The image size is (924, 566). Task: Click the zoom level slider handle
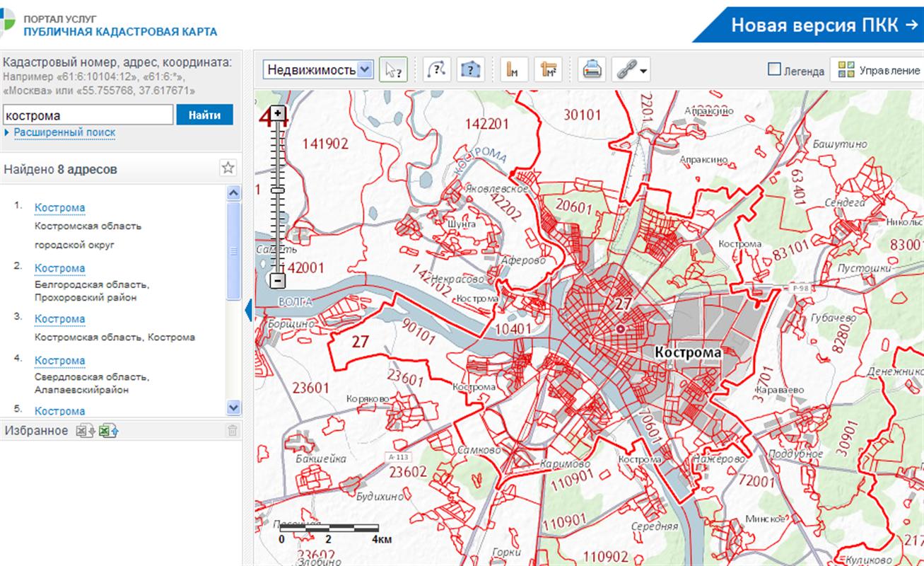(x=278, y=190)
